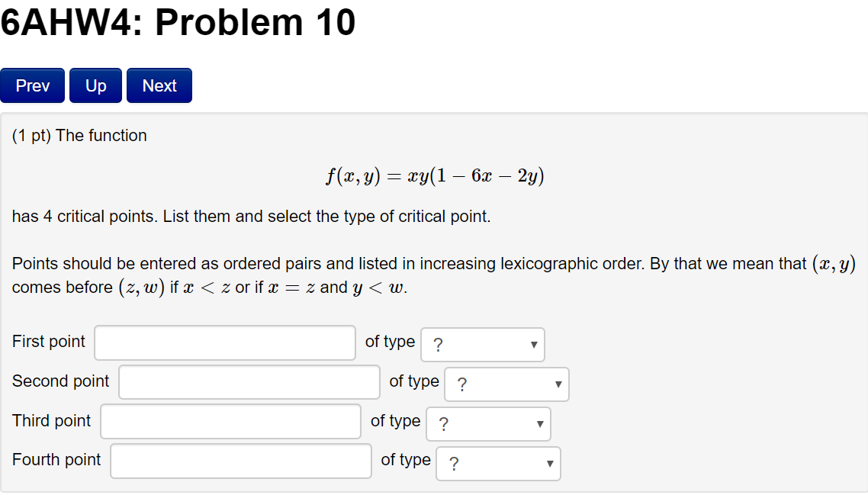Click the ? placeholder in Fourth type selector
The image size is (868, 495).
coord(450,463)
